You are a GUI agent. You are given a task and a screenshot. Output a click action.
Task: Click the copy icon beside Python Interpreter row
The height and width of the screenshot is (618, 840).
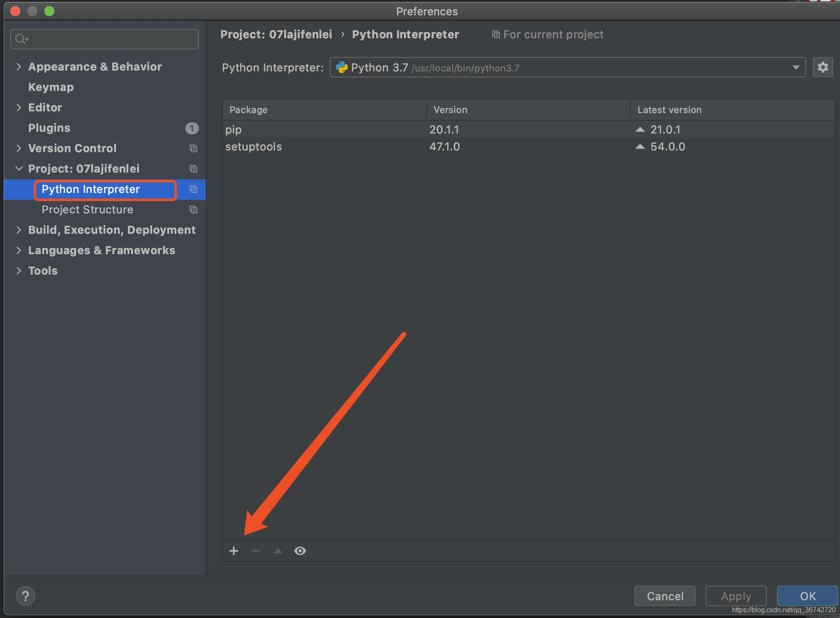[x=193, y=189]
